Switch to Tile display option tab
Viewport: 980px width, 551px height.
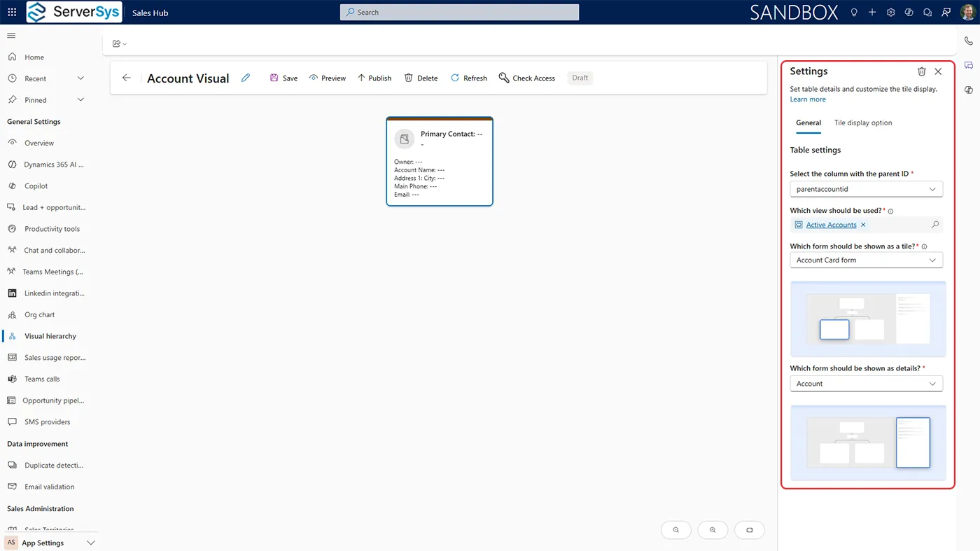862,123
